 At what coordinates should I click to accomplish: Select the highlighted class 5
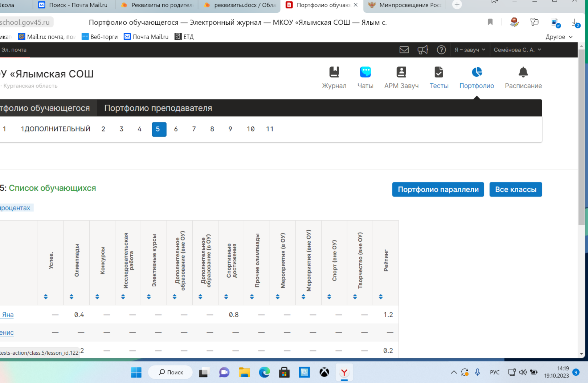click(159, 129)
